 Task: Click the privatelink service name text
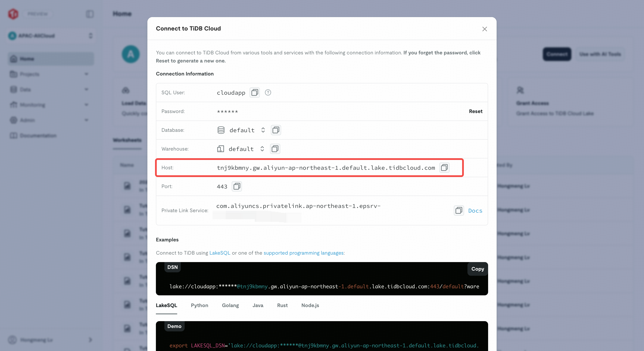click(x=298, y=206)
